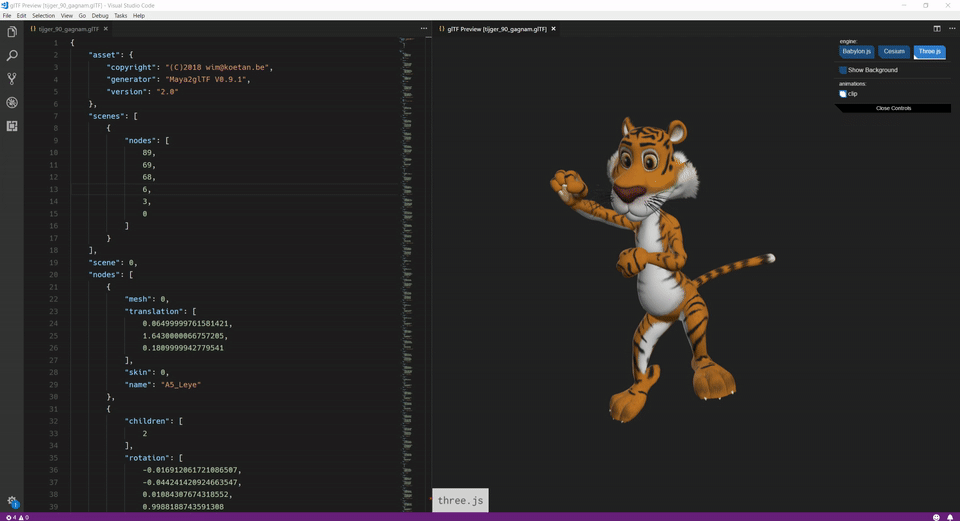960x521 pixels.
Task: Collapse panel with Close Controls bar
Action: [893, 108]
